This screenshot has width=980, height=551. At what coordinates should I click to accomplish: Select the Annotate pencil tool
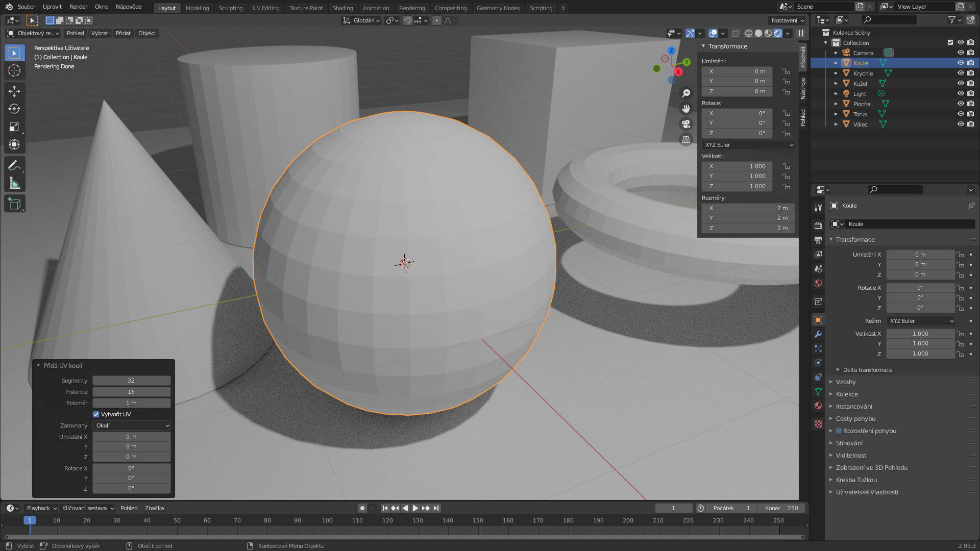(x=14, y=165)
